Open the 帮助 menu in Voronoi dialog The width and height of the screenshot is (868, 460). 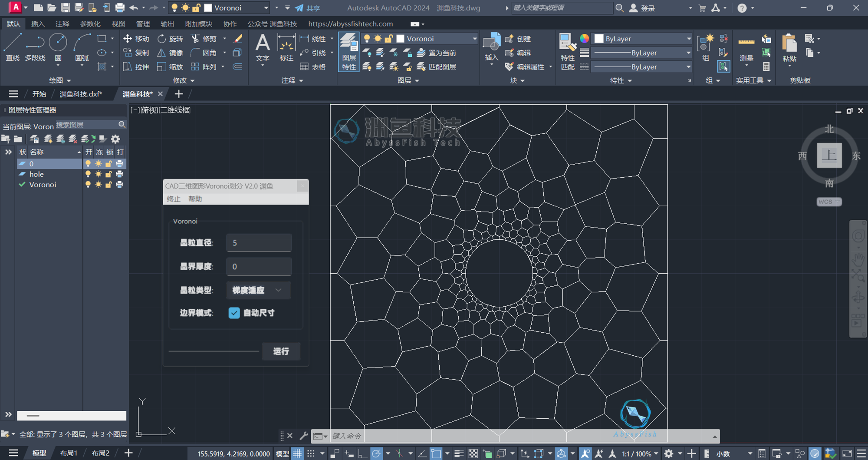[x=195, y=199]
